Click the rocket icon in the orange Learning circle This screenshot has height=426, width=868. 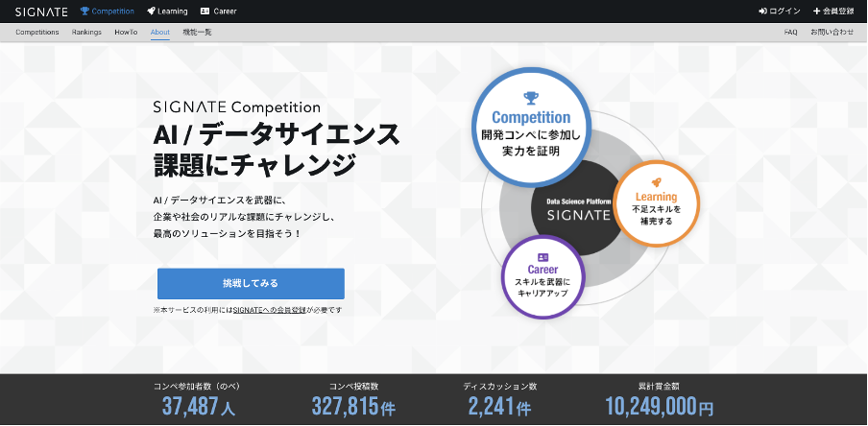[x=656, y=181]
